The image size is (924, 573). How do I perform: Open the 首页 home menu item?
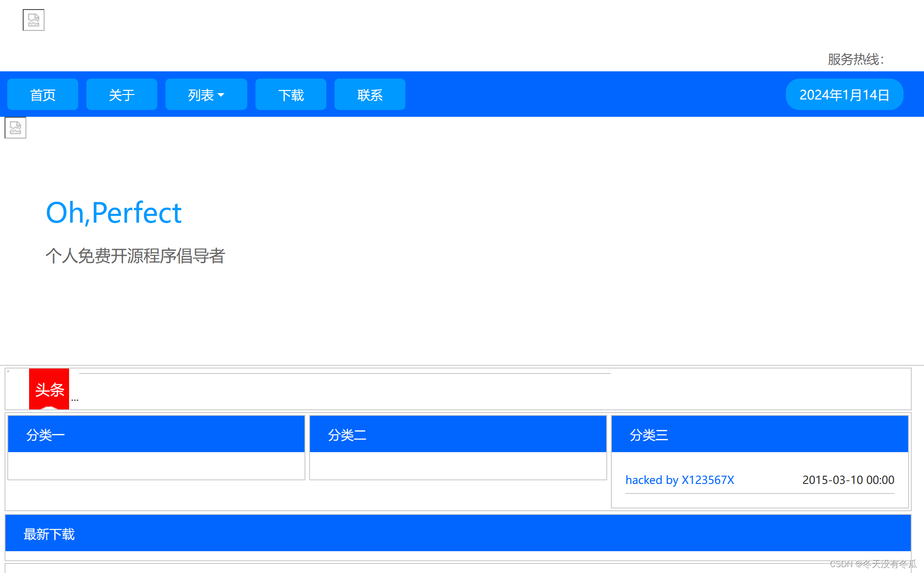point(43,95)
